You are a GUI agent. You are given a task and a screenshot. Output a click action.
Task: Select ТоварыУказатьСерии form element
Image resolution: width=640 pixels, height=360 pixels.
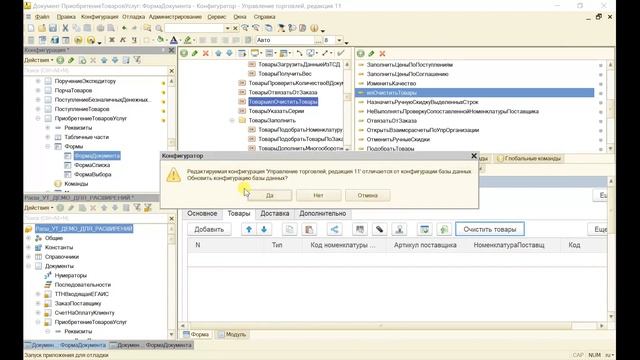coord(276,111)
